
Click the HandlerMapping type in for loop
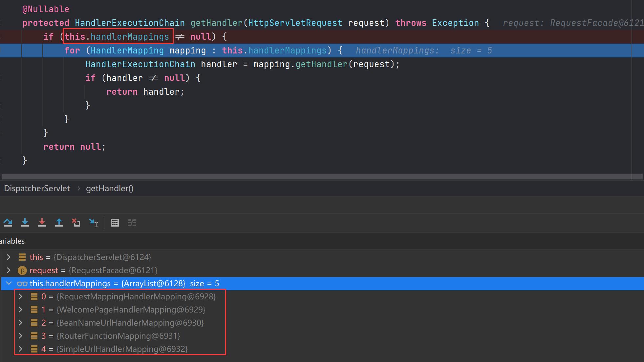point(127,50)
